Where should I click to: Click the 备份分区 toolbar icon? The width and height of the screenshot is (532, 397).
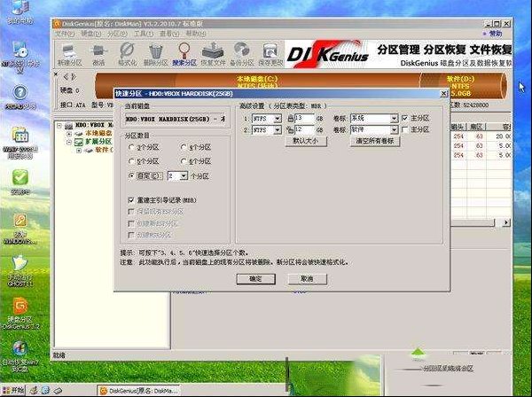241,54
